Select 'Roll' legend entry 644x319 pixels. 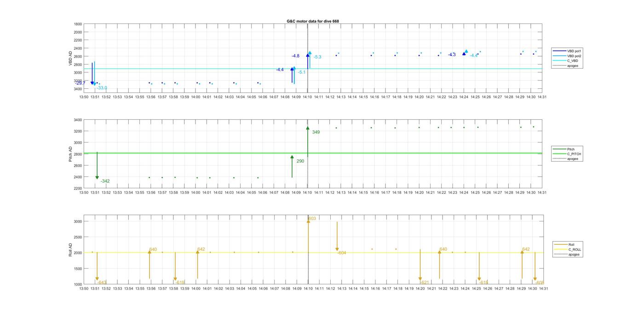[571, 244]
